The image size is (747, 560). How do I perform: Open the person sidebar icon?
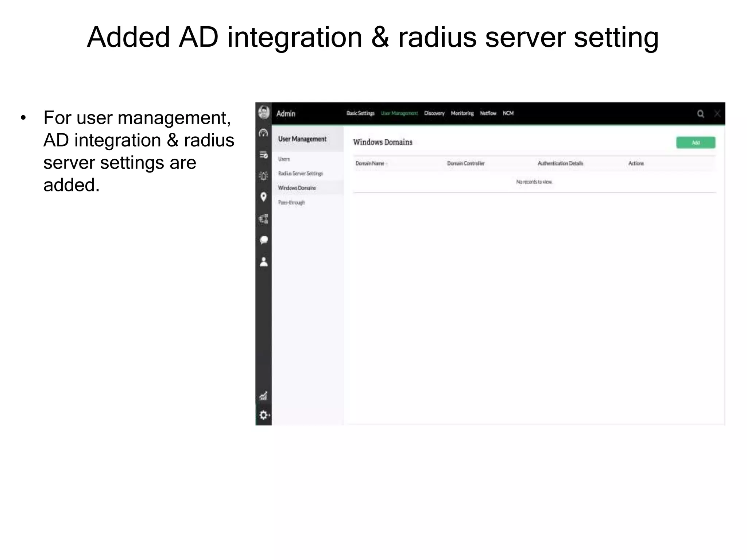(264, 262)
